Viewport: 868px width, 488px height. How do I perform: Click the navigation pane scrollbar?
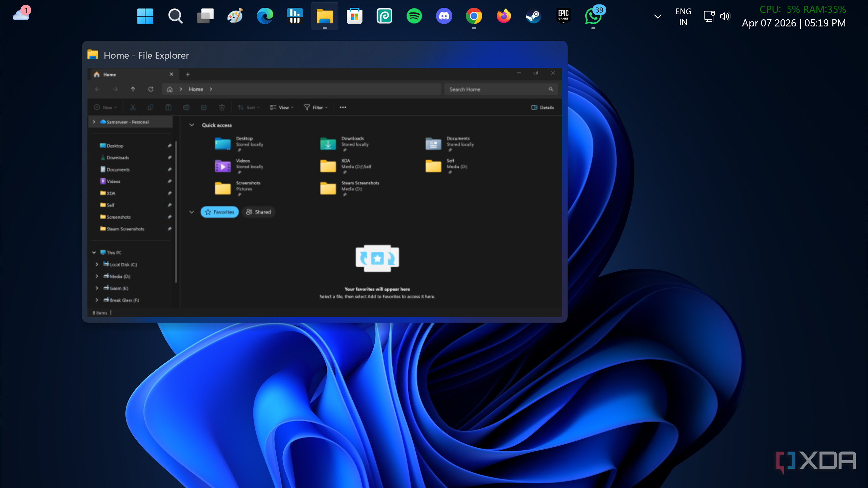coord(176,212)
